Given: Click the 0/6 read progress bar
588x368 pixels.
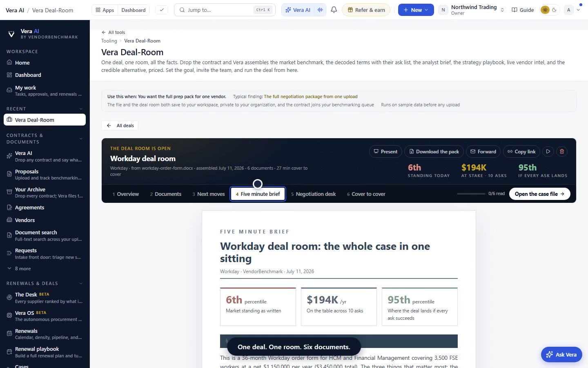Looking at the screenshot, I should (471, 194).
